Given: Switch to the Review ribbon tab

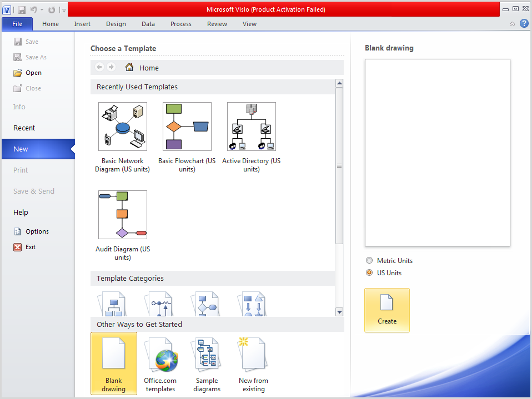Looking at the screenshot, I should (x=217, y=24).
